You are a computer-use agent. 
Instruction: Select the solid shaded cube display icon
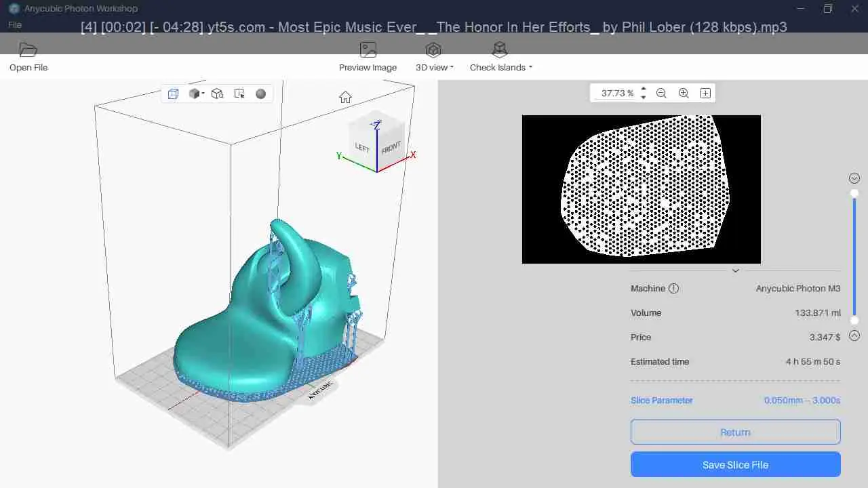(x=194, y=94)
